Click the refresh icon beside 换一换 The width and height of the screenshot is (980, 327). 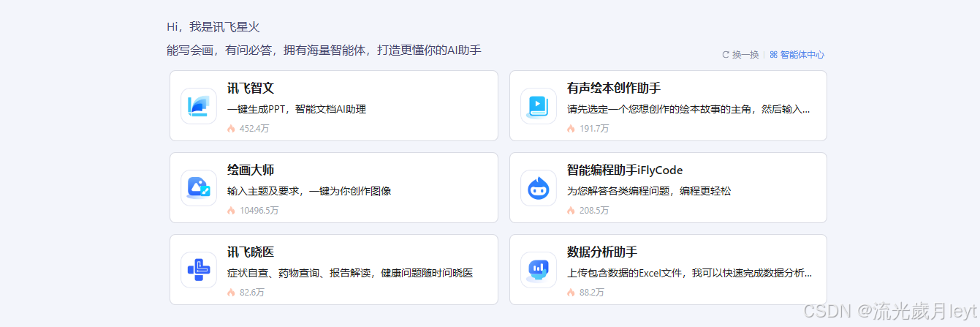click(x=726, y=54)
